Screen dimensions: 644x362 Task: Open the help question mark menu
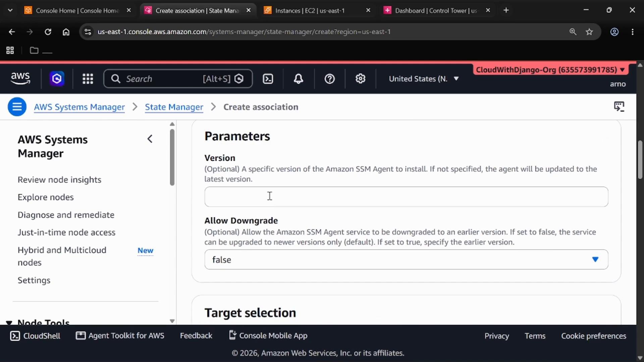330,79
